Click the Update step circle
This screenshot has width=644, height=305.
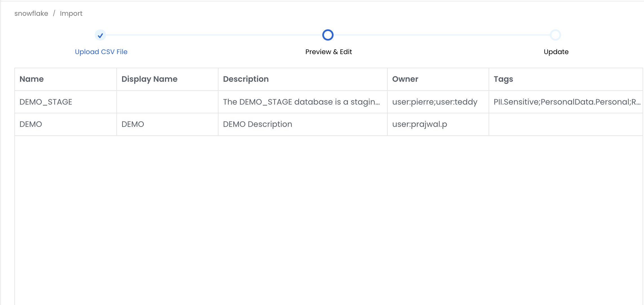pos(555,35)
